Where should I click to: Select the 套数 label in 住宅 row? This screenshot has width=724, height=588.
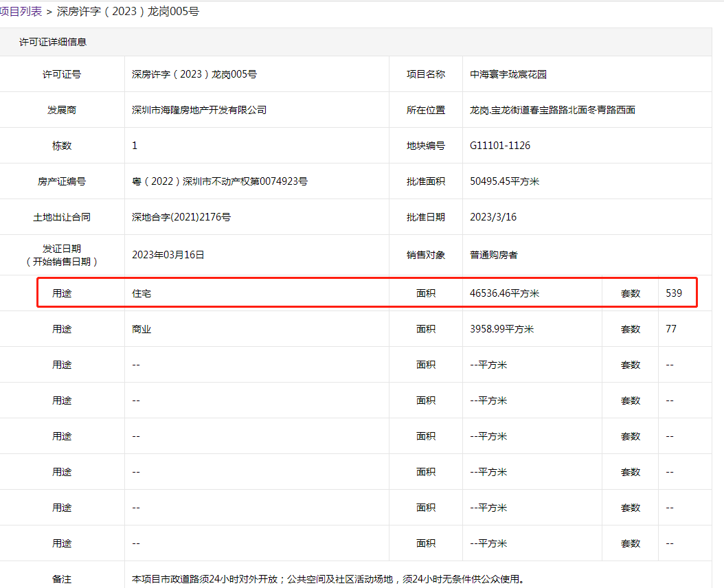tap(631, 293)
